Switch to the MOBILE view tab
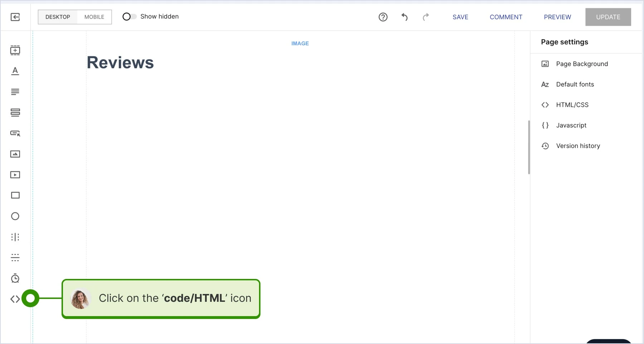This screenshot has height=344, width=644. [x=94, y=17]
